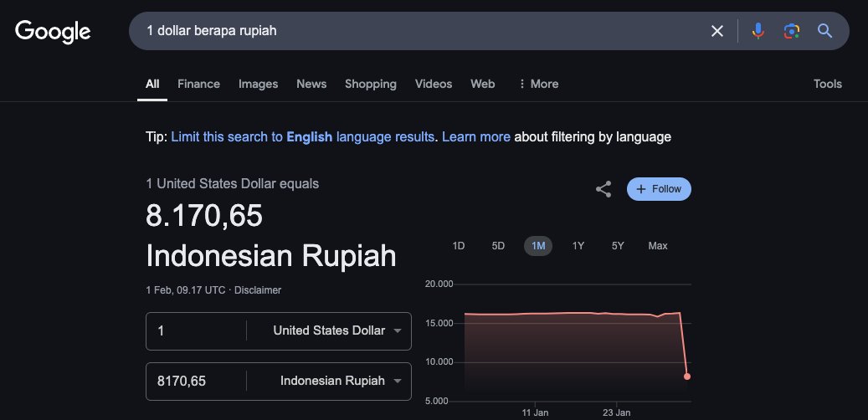Image resolution: width=868 pixels, height=420 pixels.
Task: Click the latest data point on chart
Action: coord(687,376)
